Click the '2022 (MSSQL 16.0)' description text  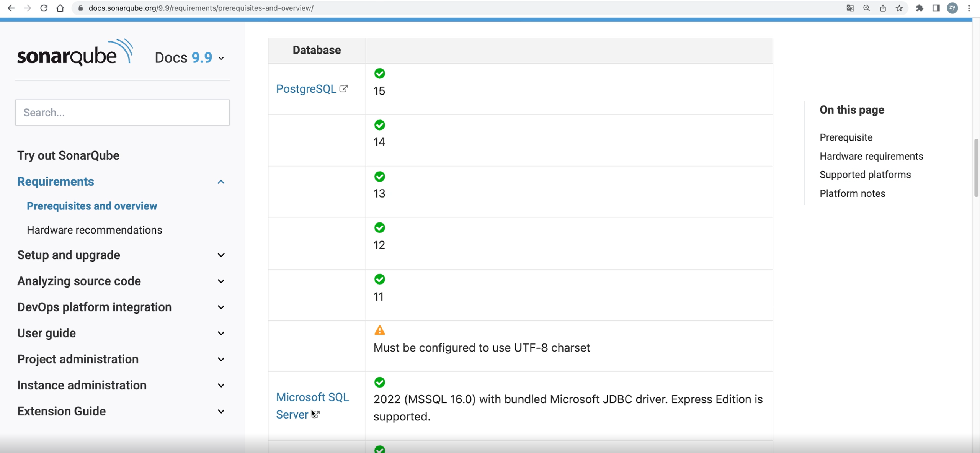coord(568,408)
